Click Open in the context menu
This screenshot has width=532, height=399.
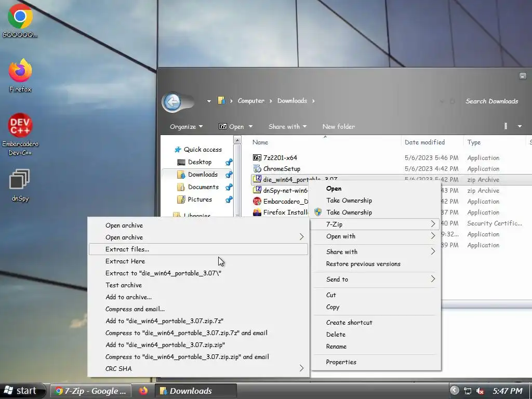(x=376, y=189)
